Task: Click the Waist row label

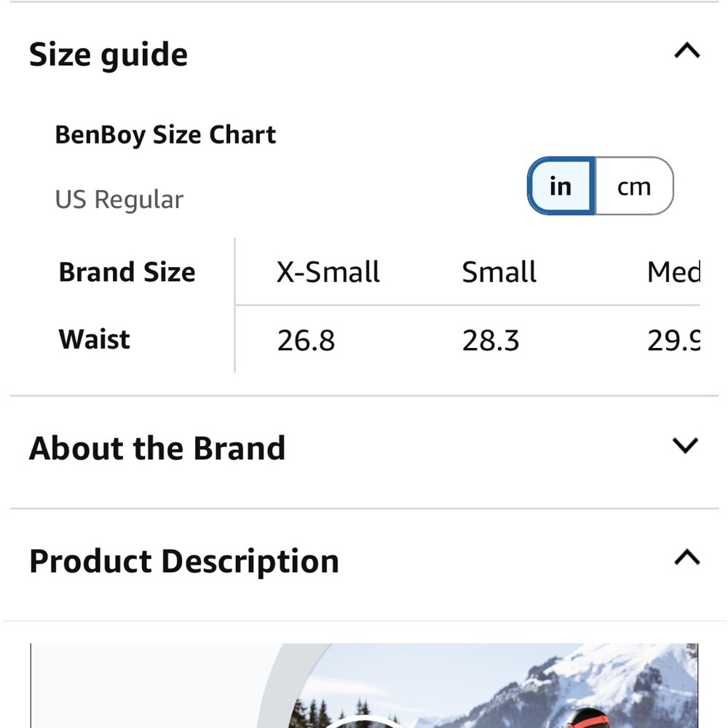Action: tap(94, 339)
